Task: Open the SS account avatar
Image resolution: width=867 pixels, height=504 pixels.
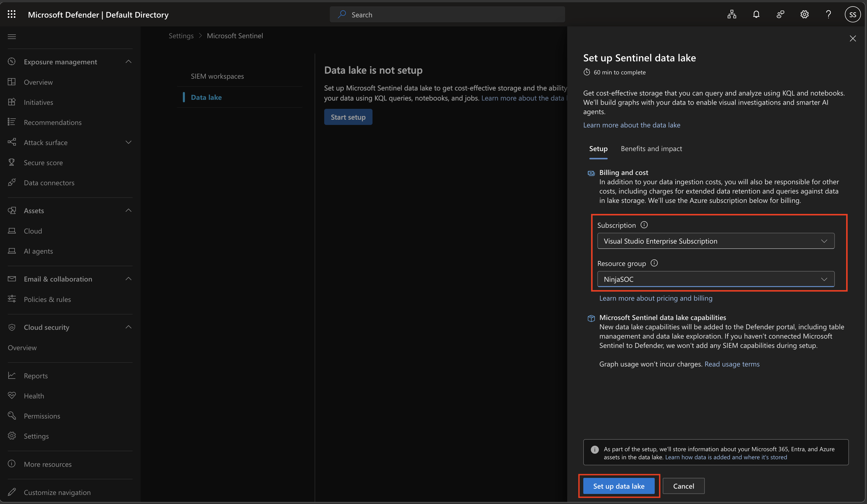Action: point(853,14)
